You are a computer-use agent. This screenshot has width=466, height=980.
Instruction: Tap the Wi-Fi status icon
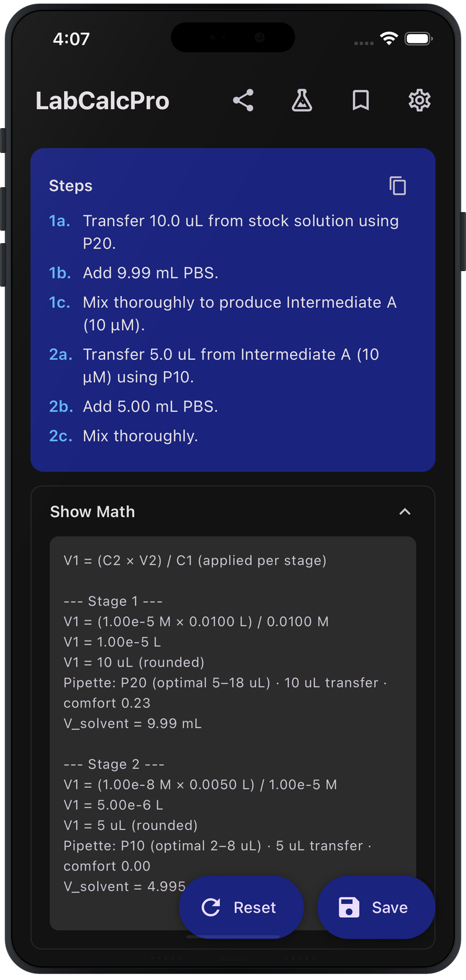pos(388,38)
